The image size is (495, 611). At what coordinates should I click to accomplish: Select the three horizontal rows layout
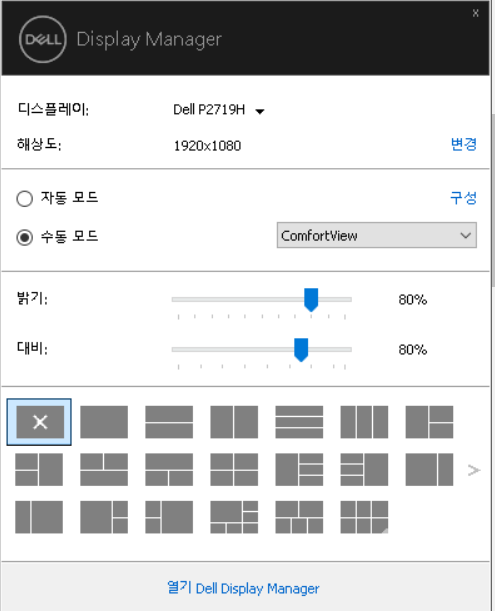[299, 422]
